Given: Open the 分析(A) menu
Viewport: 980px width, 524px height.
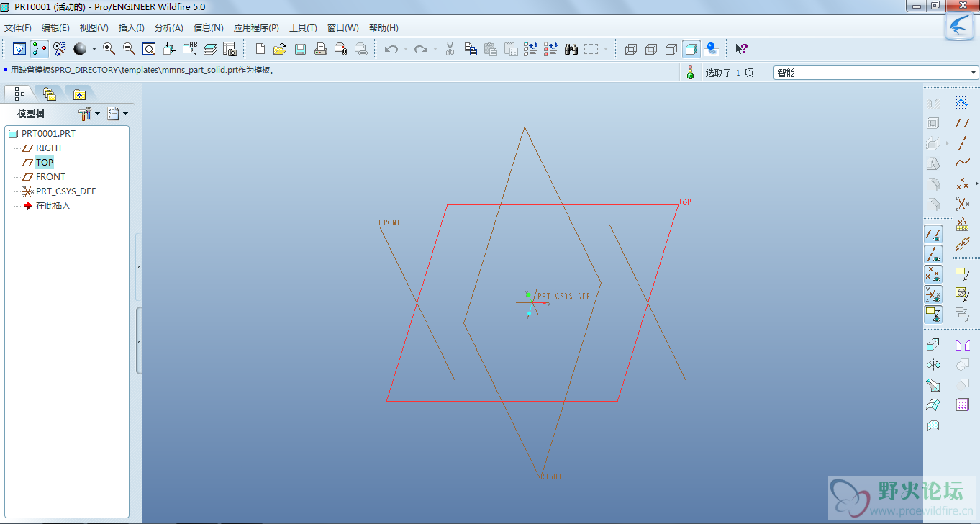Looking at the screenshot, I should tap(168, 28).
